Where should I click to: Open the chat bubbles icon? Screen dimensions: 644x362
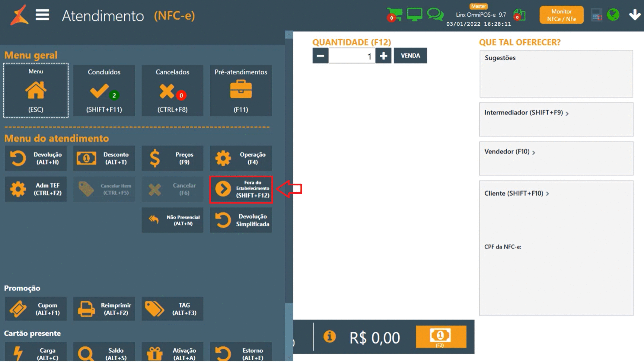tap(435, 14)
